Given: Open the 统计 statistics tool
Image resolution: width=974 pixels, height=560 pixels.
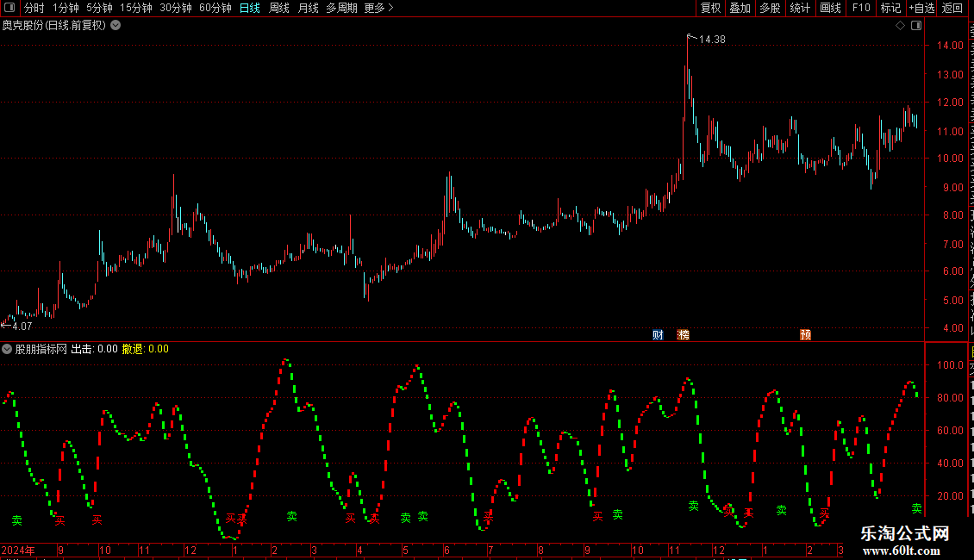Looking at the screenshot, I should pyautogui.click(x=800, y=8).
